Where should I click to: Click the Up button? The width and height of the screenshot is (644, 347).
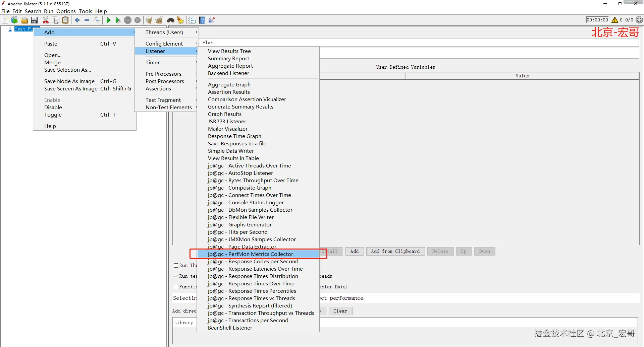tap(464, 251)
